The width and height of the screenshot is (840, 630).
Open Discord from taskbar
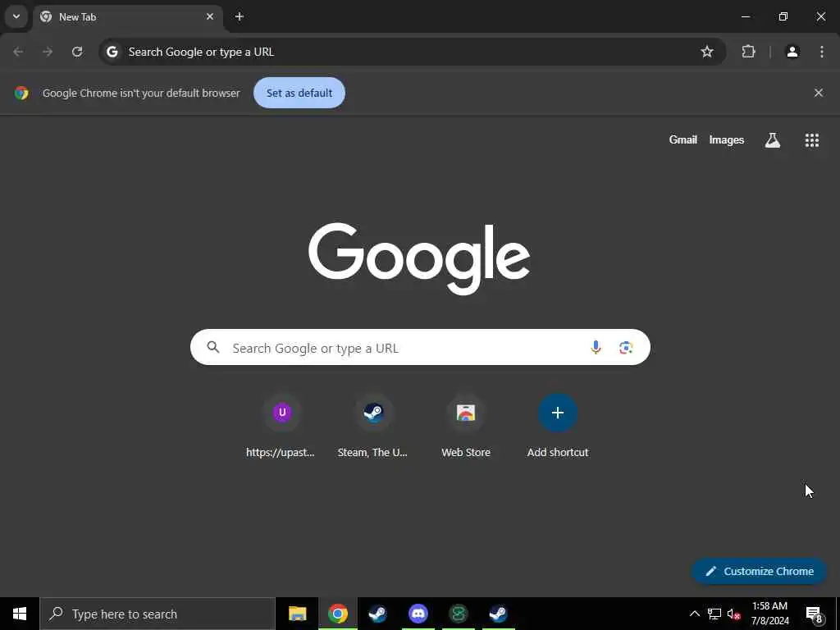pos(418,614)
